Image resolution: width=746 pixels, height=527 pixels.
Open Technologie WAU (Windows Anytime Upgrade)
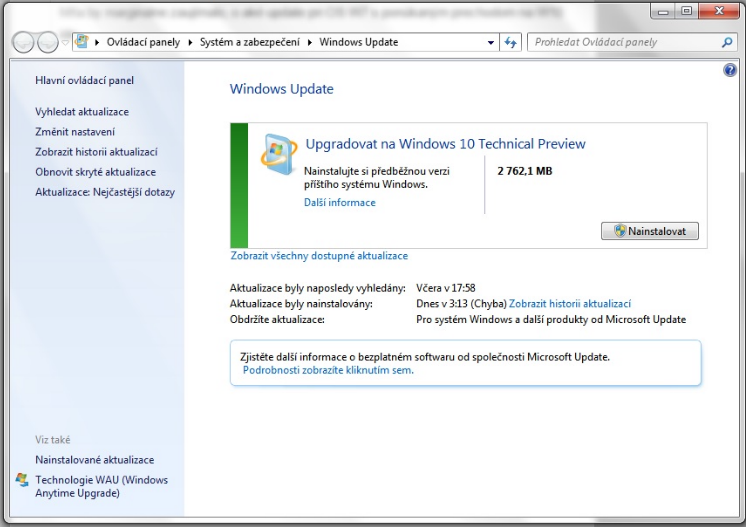pyautogui.click(x=101, y=487)
